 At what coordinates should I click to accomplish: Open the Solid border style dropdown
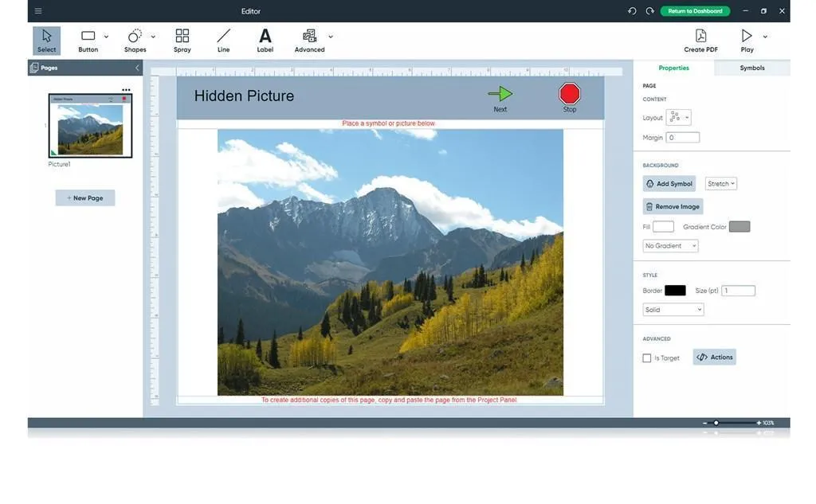(673, 310)
